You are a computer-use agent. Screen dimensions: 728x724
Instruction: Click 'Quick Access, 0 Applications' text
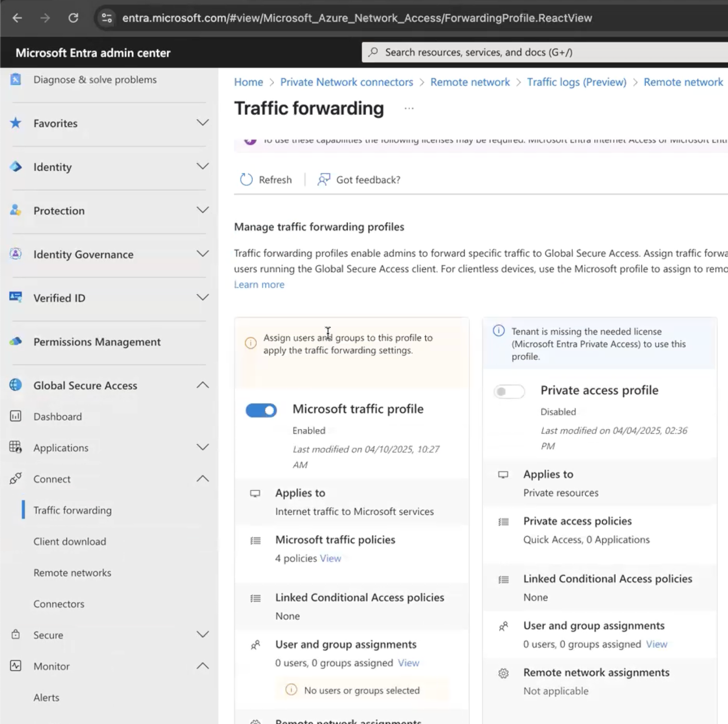pos(587,540)
